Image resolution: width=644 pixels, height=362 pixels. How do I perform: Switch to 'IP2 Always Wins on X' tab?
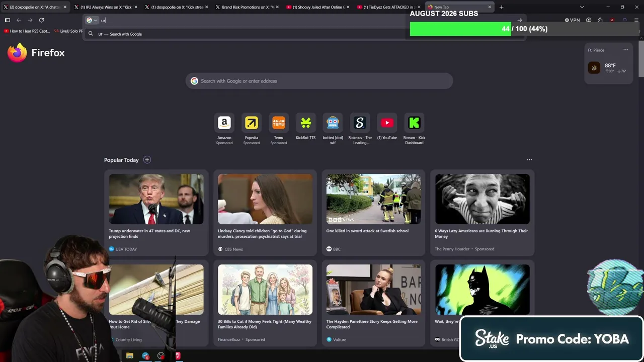(x=106, y=7)
